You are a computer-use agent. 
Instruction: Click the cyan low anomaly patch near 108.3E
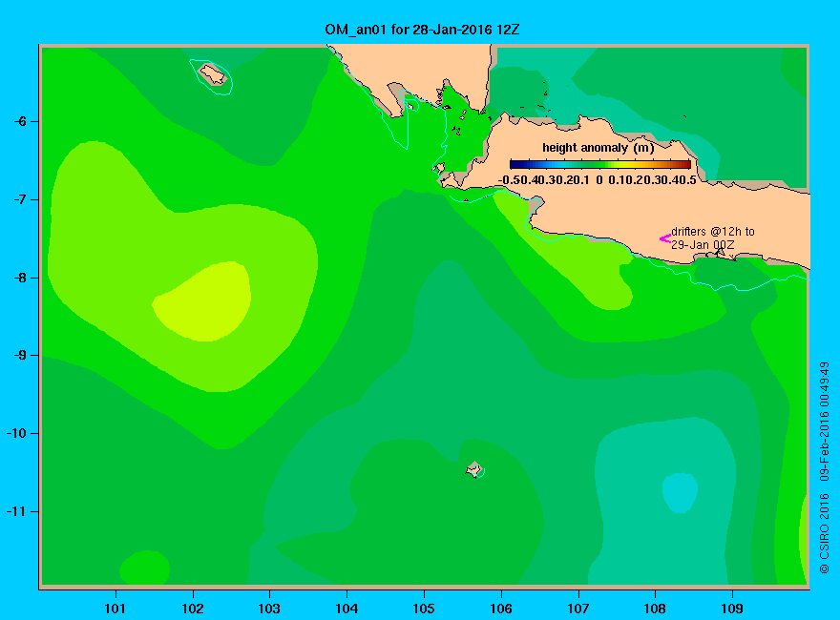point(680,492)
